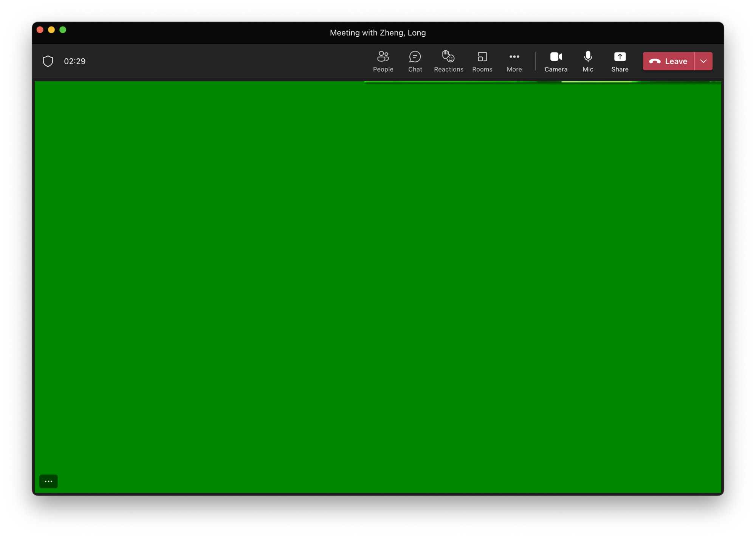Open the ellipsis menu on video tile

pos(48,481)
